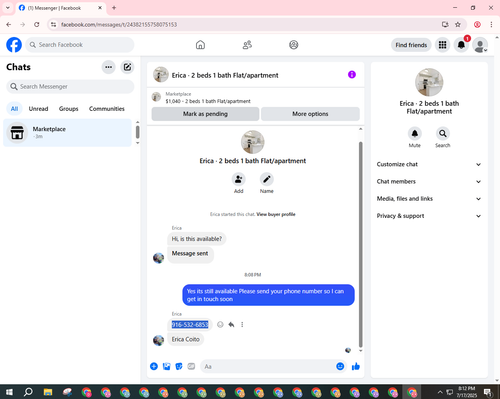The height and width of the screenshot is (399, 500).
Task: Reload the page in the browser
Action: pos(37,24)
